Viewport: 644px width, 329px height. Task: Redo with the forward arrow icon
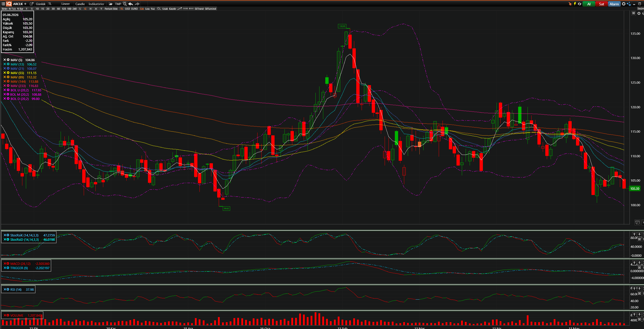[137, 4]
